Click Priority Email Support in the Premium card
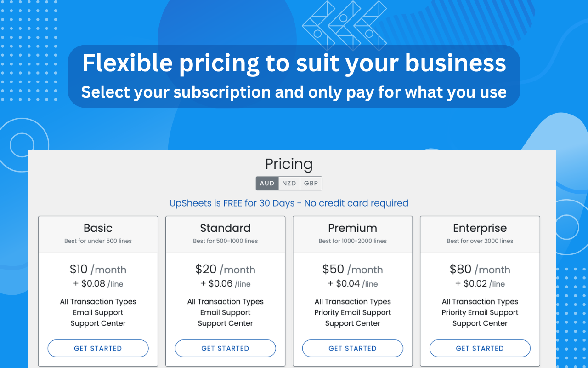The image size is (588, 368). tap(352, 312)
